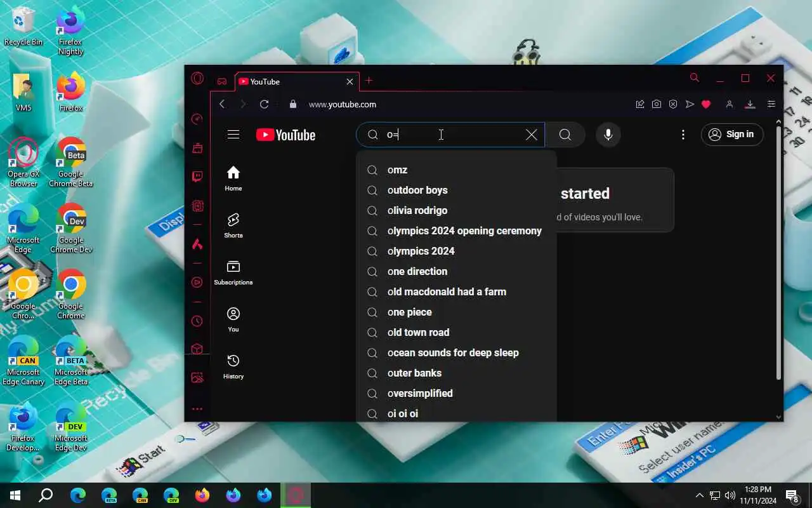Choose suggestion 'old macdonald had a farm'
812x508 pixels.
point(457,292)
